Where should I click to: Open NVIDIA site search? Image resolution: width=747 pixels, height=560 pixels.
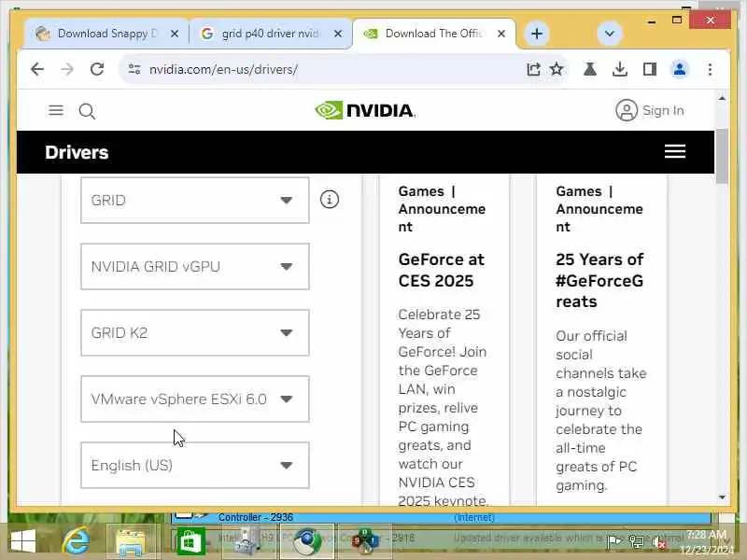coord(87,111)
